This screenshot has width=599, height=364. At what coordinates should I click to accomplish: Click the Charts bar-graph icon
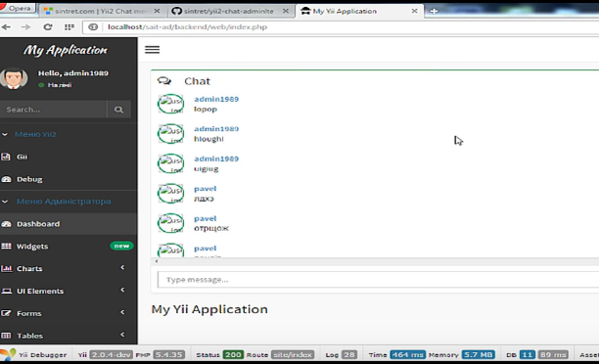click(7, 268)
